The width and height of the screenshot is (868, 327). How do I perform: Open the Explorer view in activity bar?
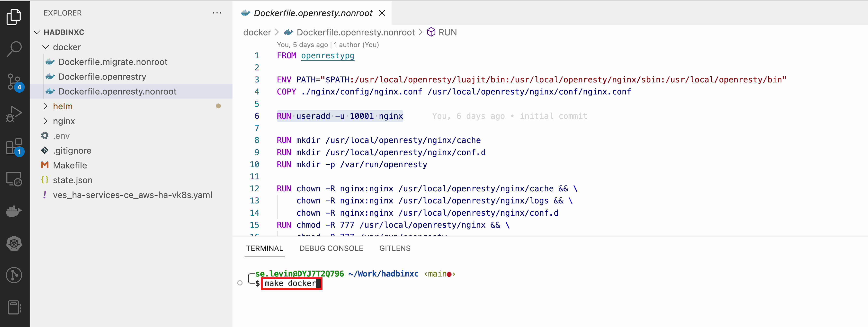click(x=14, y=17)
